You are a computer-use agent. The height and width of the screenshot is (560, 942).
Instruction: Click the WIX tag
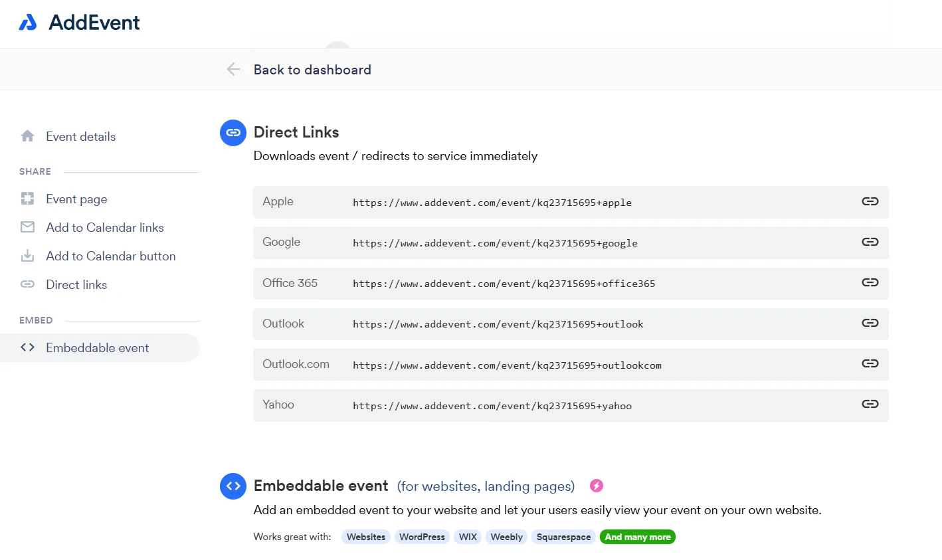[468, 537]
